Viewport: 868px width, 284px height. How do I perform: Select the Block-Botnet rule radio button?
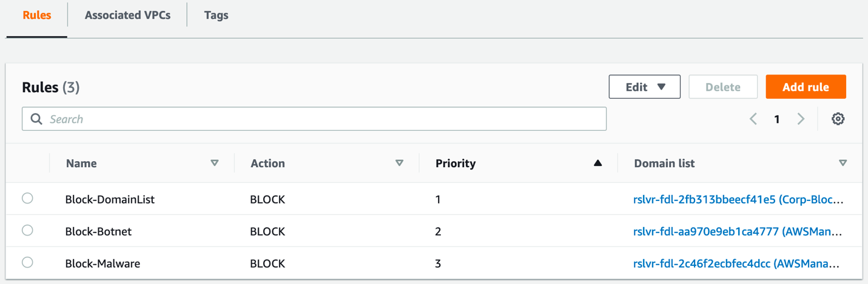[27, 231]
